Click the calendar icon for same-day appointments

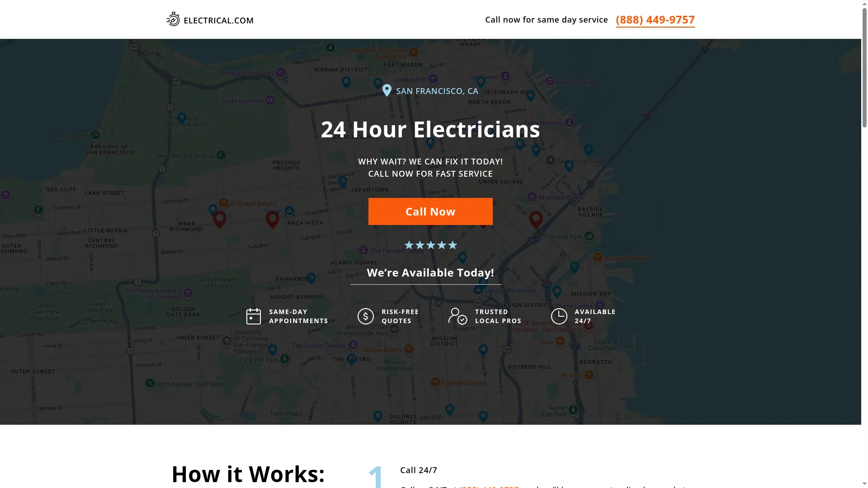click(x=254, y=316)
